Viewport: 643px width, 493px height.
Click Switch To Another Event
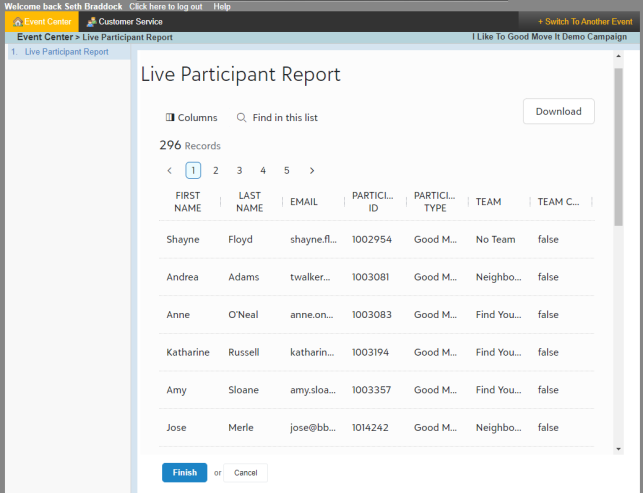tap(585, 22)
